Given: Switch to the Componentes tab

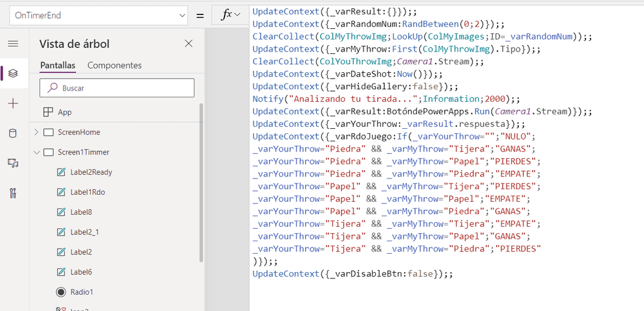Looking at the screenshot, I should point(114,65).
